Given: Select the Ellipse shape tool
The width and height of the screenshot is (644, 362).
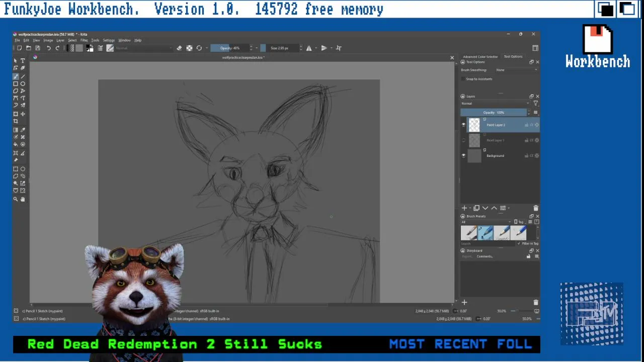Looking at the screenshot, I should pyautogui.click(x=23, y=83).
